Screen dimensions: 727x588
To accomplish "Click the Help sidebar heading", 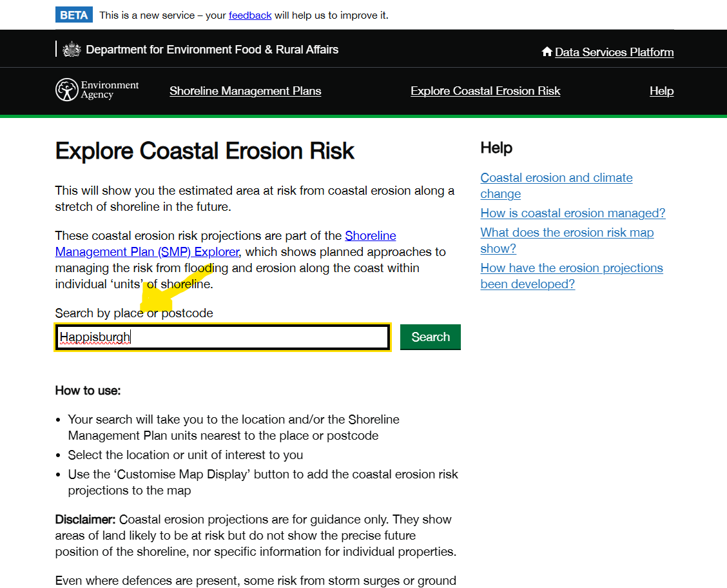I will tap(496, 148).
